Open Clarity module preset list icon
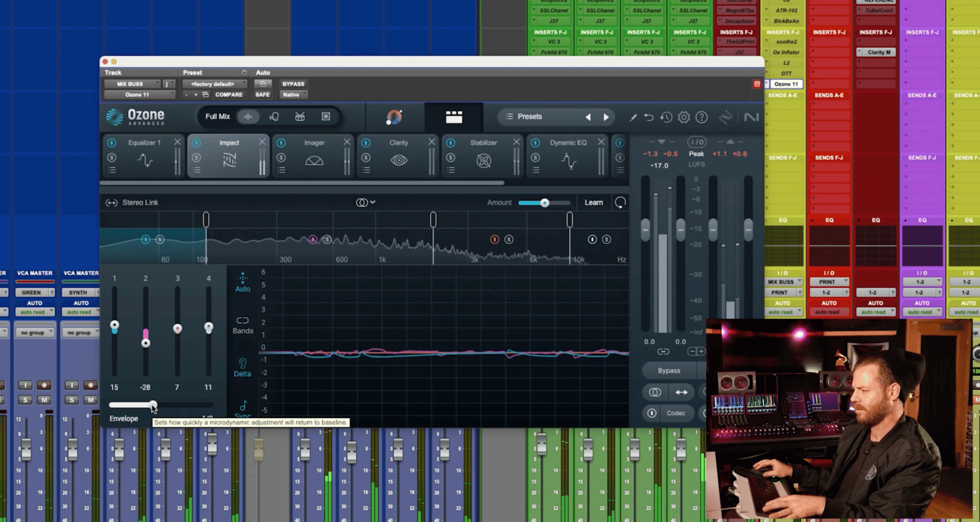 pyautogui.click(x=366, y=170)
